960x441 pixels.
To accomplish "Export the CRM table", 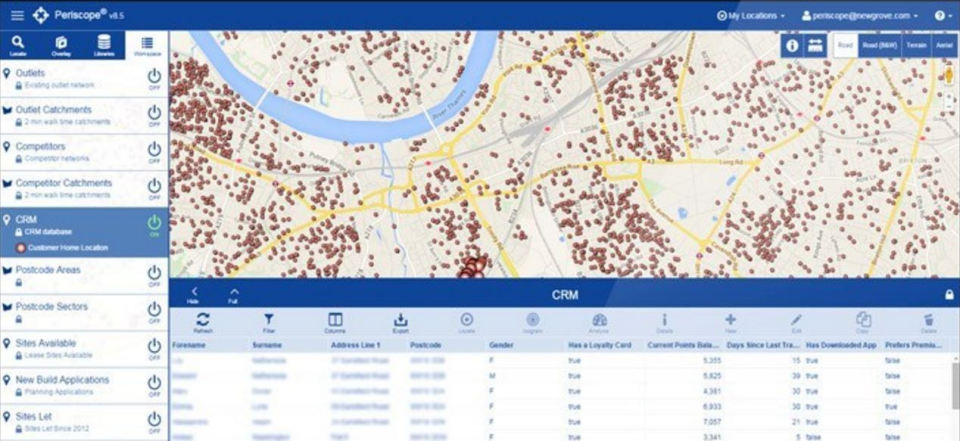I will [400, 321].
